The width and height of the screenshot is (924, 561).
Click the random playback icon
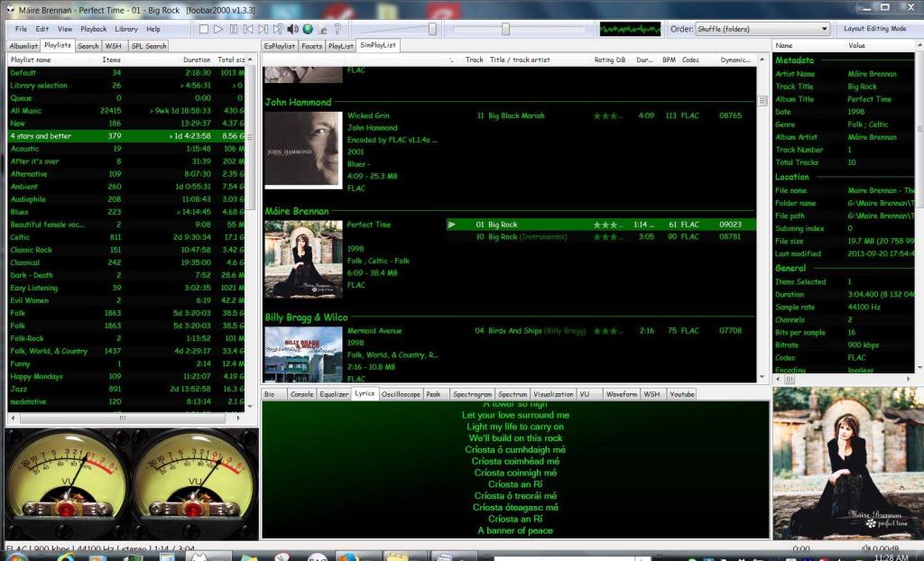pos(278,29)
